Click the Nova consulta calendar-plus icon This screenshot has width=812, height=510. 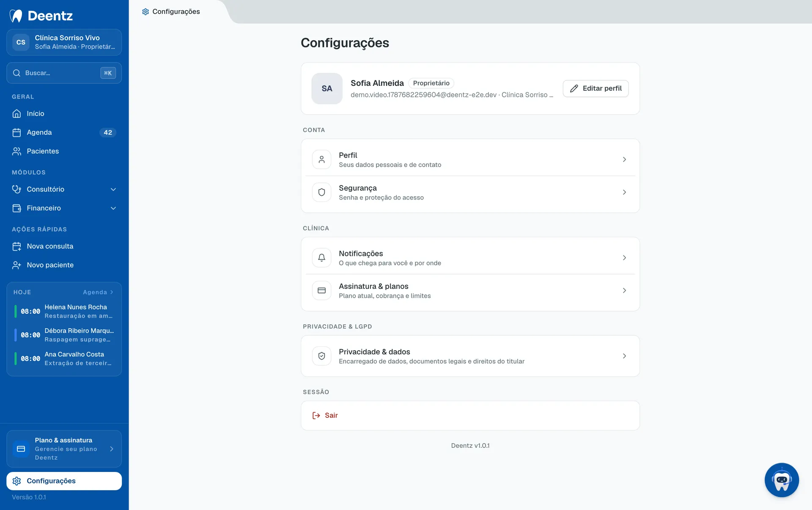[16, 246]
